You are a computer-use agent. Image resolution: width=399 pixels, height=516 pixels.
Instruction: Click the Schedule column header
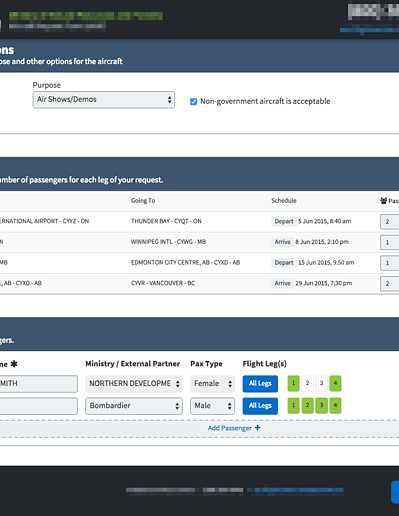tap(284, 201)
